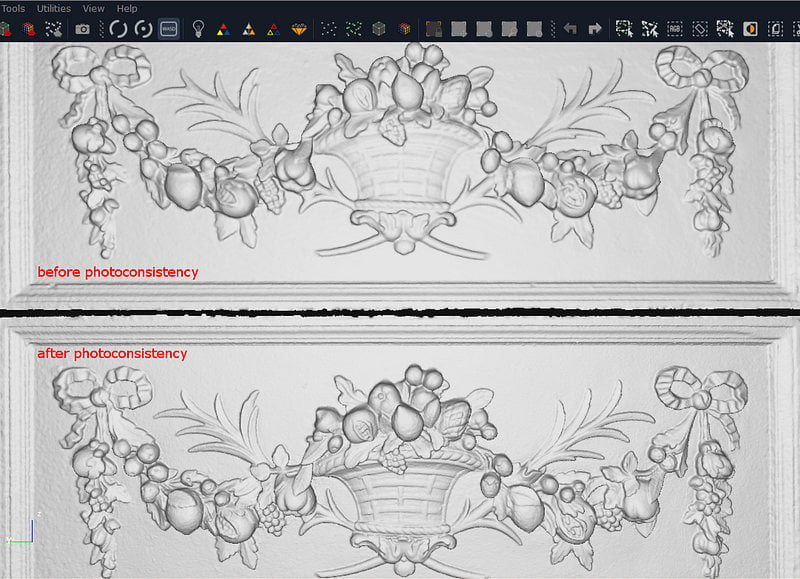Click the half-filled orange circle icon
Viewport: 800px width, 579px height.
(x=750, y=29)
